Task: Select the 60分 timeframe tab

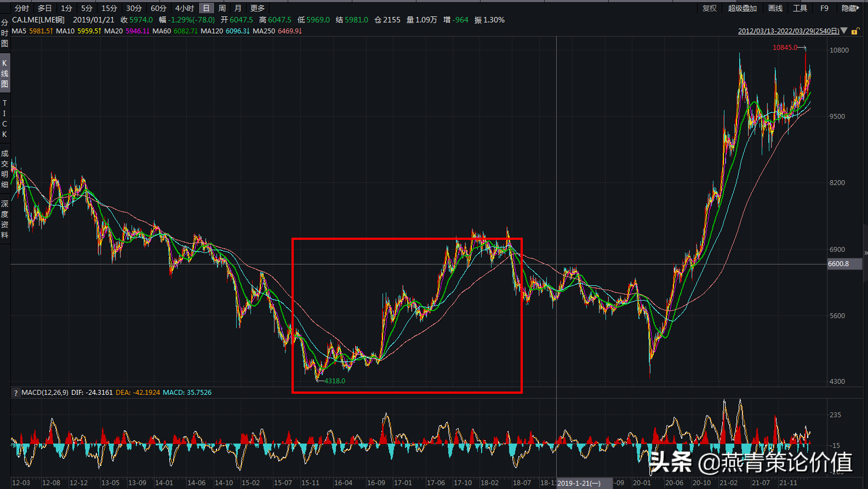Action: [158, 8]
